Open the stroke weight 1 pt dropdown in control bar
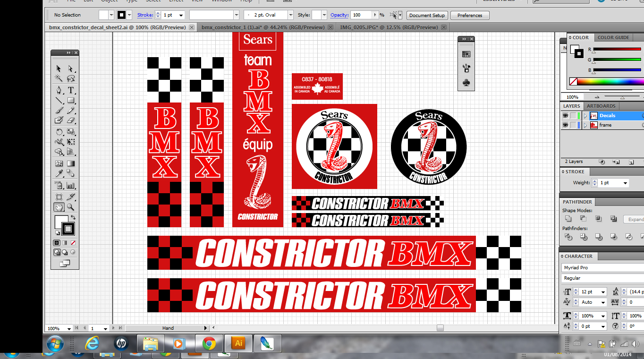 coord(181,15)
